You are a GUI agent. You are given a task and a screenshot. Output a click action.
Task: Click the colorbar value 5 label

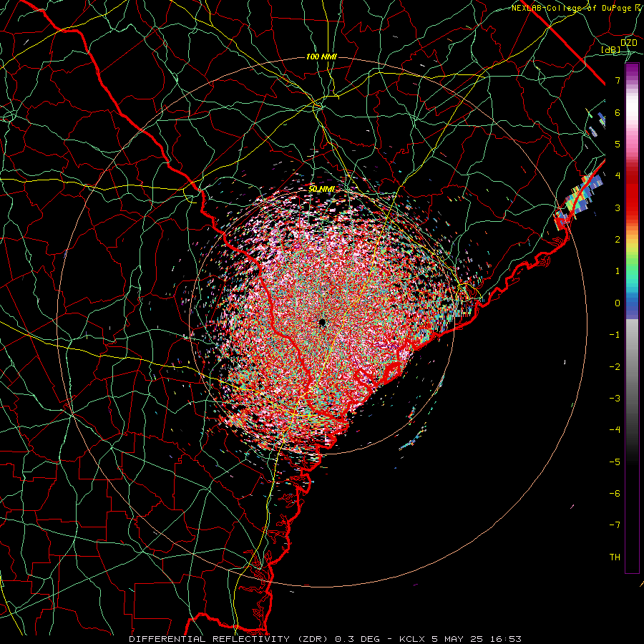point(618,144)
